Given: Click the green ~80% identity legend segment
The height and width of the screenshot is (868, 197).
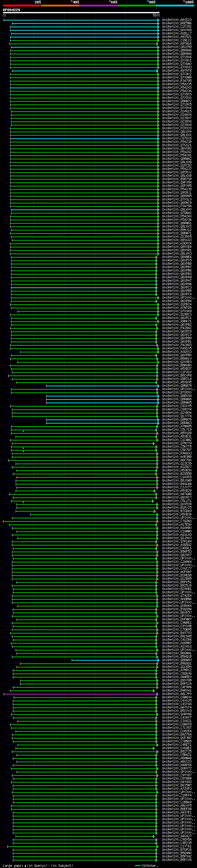Looking at the screenshot, I should [x=137, y=6].
